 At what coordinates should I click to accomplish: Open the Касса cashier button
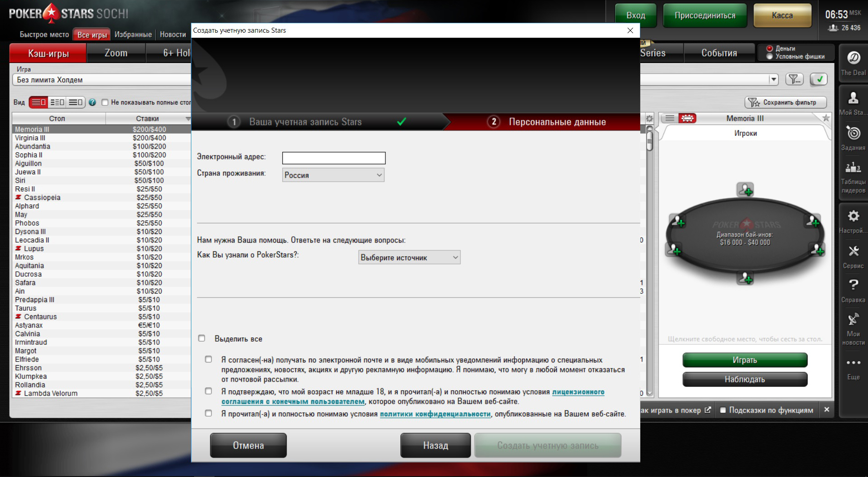tap(782, 15)
